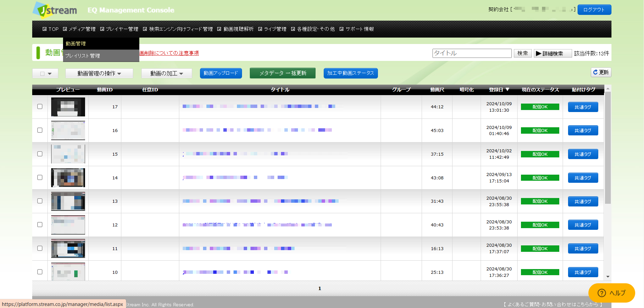Select プレイリスト管理 from the submenu
644x308 pixels.
[x=83, y=56]
